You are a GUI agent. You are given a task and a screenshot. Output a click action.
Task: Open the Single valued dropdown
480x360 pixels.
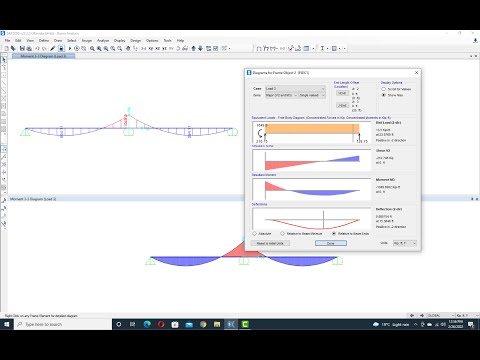pyautogui.click(x=312, y=95)
